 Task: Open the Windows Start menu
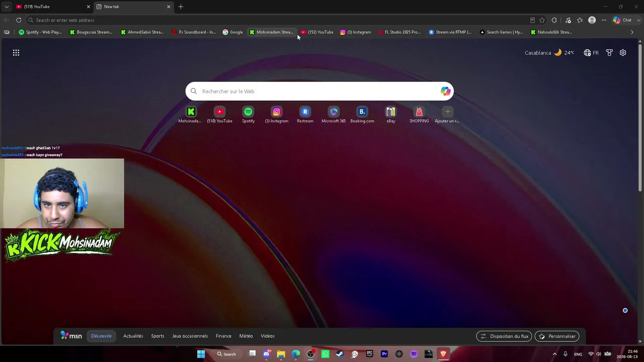pos(201,354)
